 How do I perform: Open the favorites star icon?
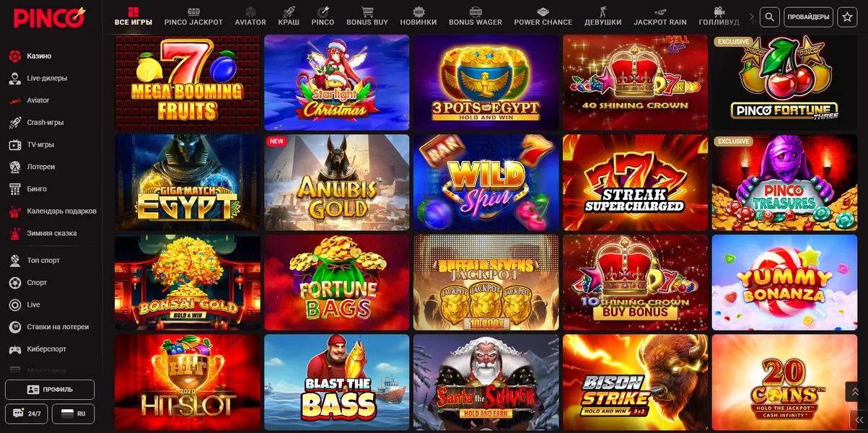pos(847,17)
